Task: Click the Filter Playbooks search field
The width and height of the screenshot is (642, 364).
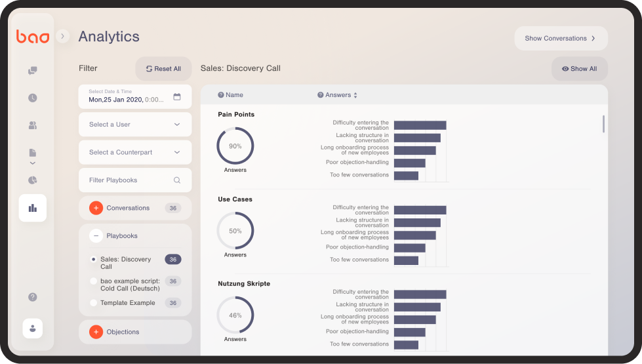Action: point(134,180)
